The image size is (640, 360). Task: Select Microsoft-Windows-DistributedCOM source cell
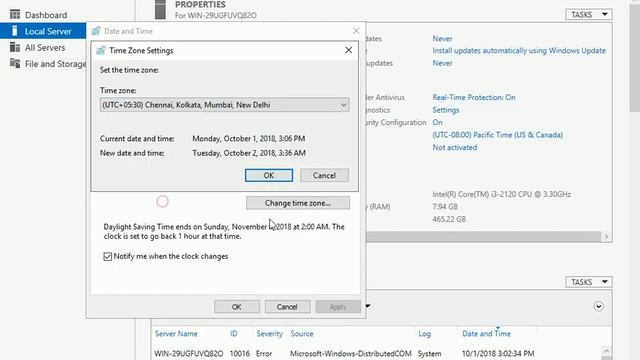[x=351, y=353]
